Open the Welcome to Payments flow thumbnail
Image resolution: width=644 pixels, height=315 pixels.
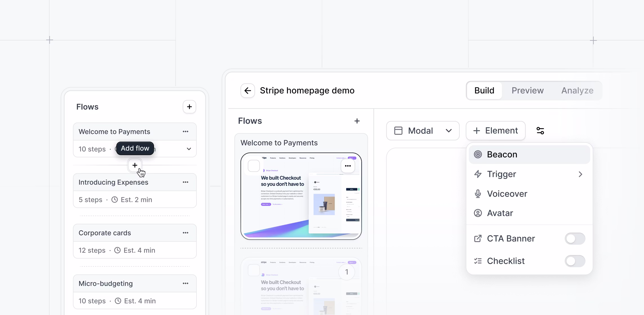point(301,196)
